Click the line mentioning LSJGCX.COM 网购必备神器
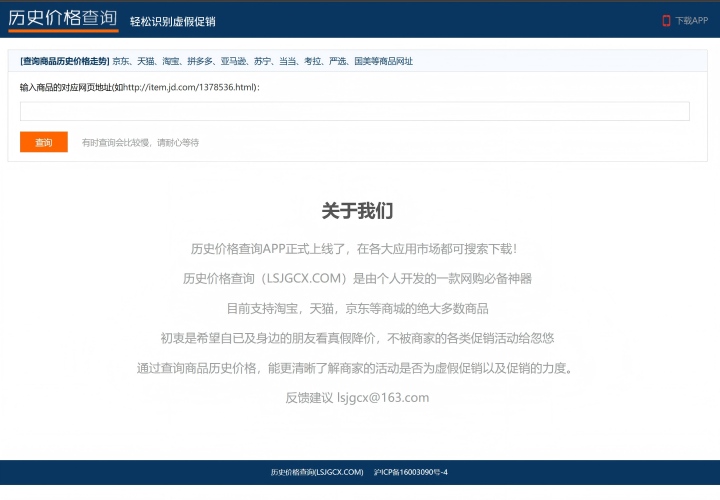The height and width of the screenshot is (500, 720). tap(357, 278)
